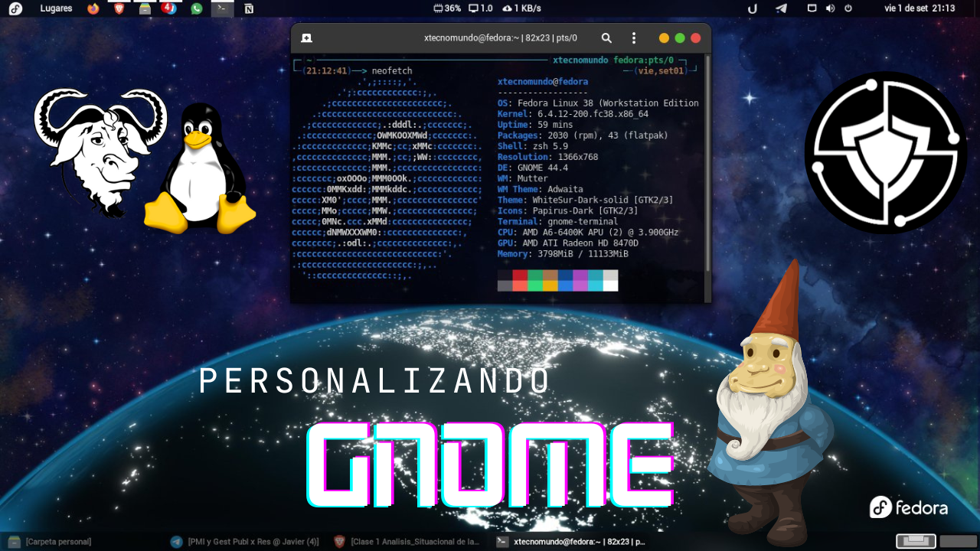Open the Lugares places menu

(x=56, y=8)
